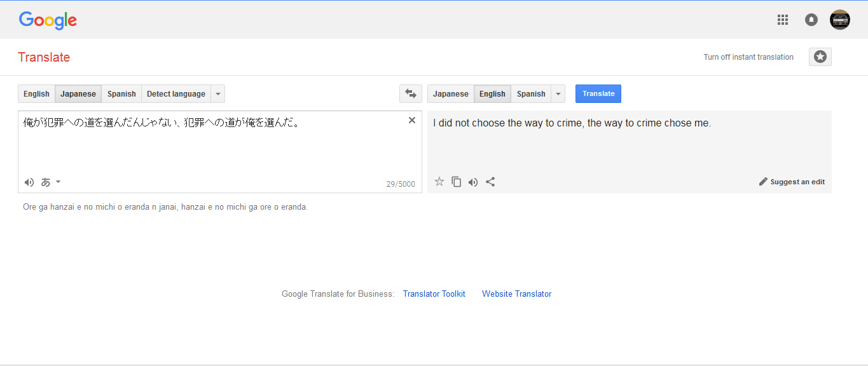
Task: Open Google notifications bell
Action: [811, 20]
